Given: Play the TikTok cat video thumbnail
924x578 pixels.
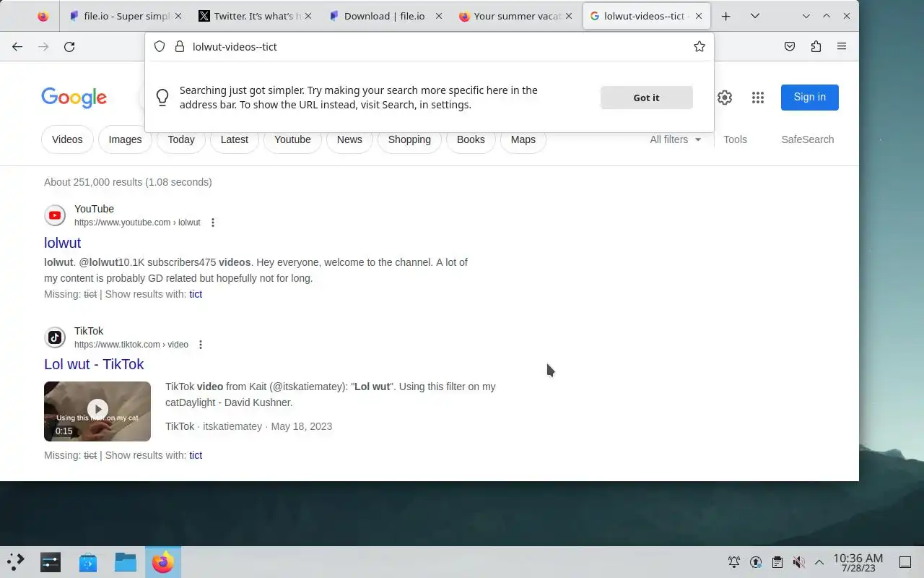Looking at the screenshot, I should 97,411.
